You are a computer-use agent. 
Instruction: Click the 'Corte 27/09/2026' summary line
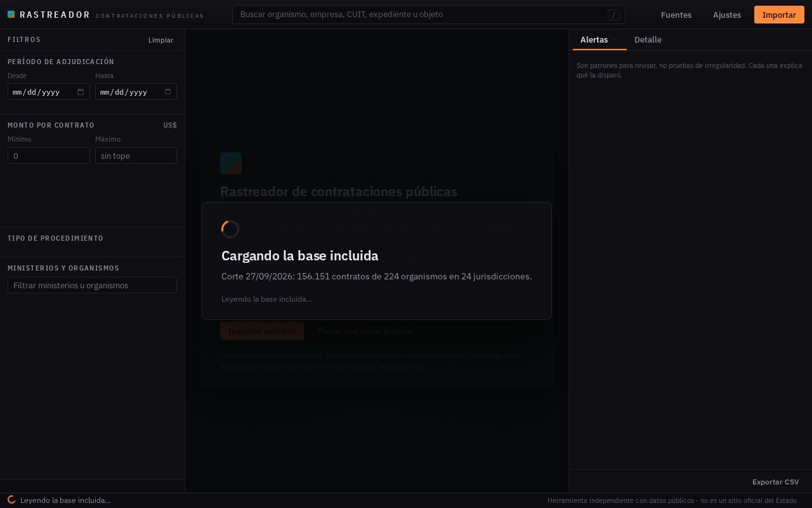tap(376, 276)
